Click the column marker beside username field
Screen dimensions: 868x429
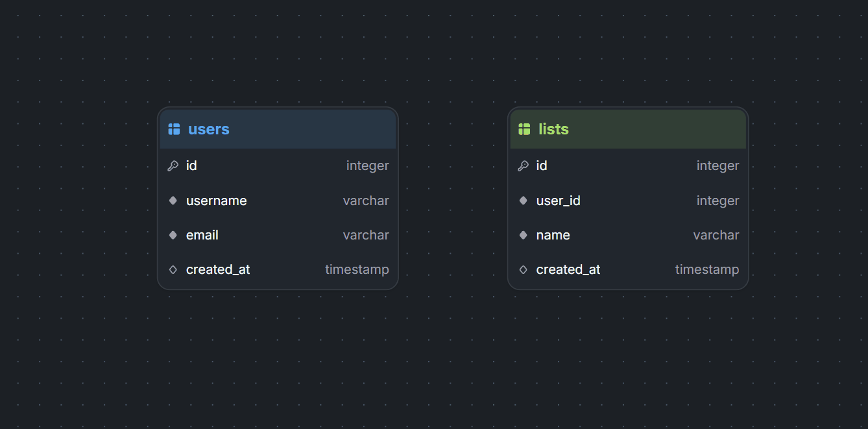173,201
